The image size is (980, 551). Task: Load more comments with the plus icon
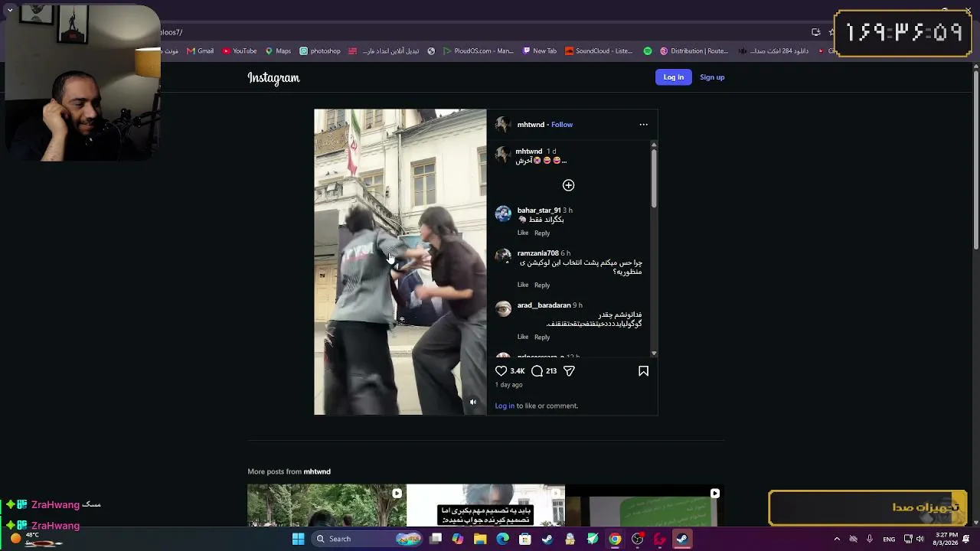coord(568,185)
